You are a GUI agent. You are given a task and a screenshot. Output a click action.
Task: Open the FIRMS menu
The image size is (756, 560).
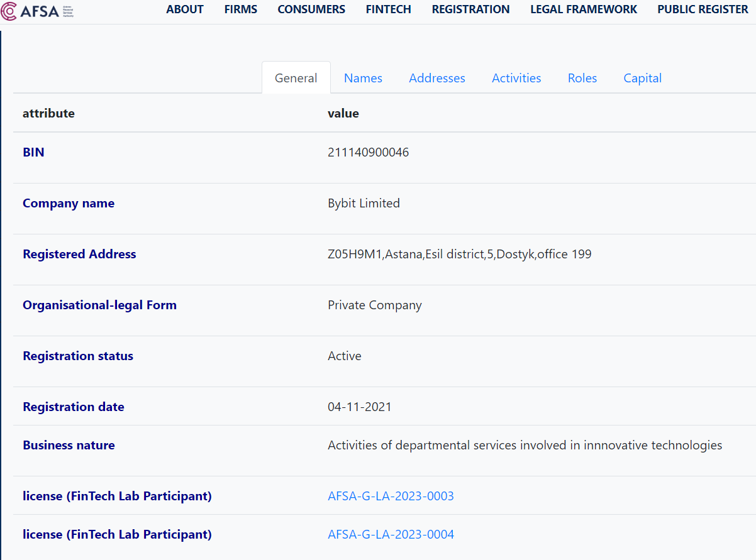(x=241, y=9)
